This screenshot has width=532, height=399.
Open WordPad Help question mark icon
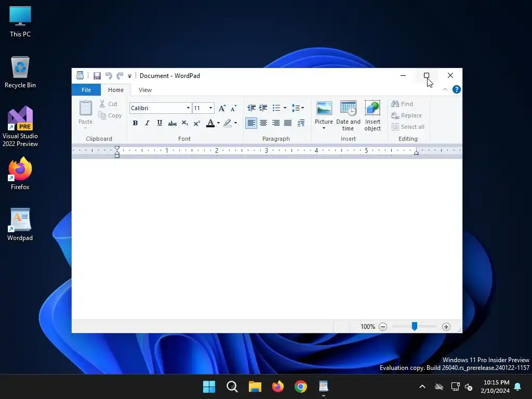457,89
